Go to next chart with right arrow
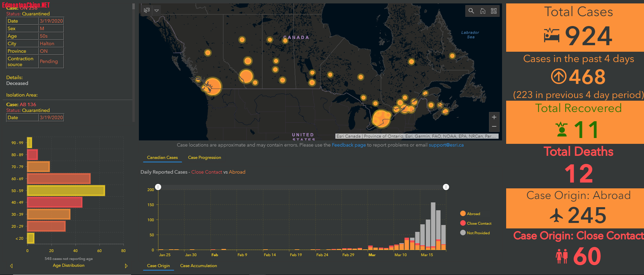The height and width of the screenshot is (275, 644). click(126, 266)
